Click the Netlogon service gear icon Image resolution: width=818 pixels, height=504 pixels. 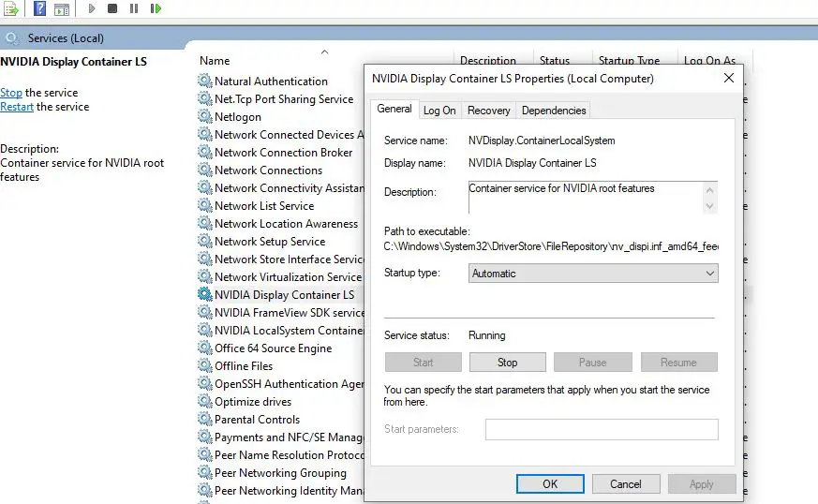click(205, 117)
